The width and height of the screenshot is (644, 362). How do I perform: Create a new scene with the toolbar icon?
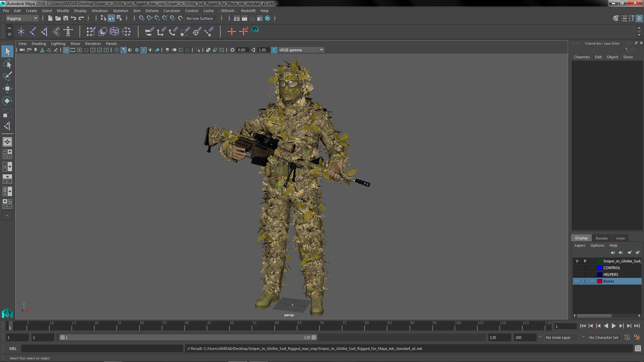[x=50, y=18]
